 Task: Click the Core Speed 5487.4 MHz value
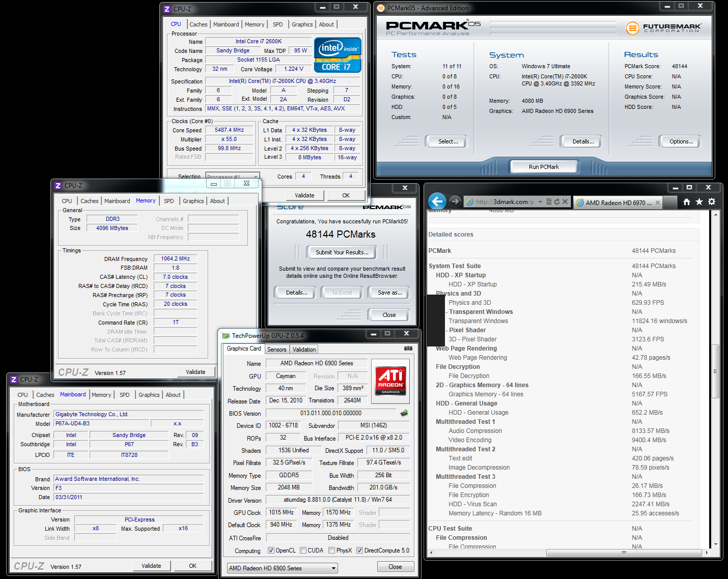(x=229, y=130)
